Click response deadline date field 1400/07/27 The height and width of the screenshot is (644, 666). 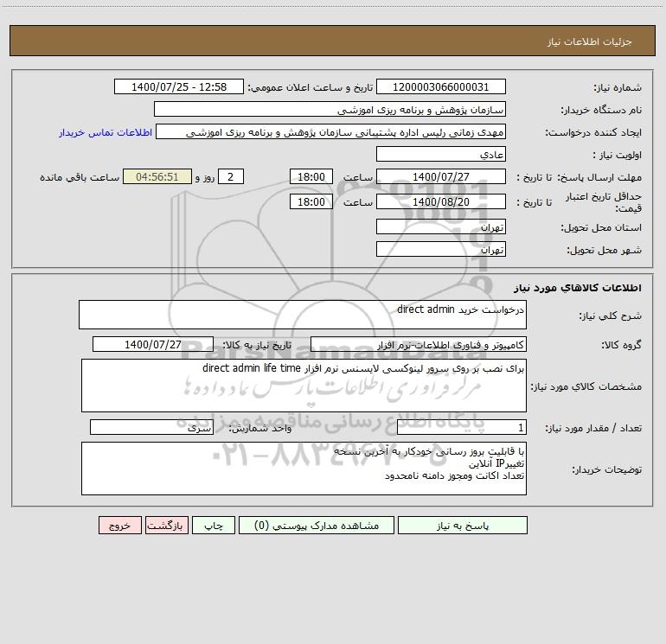click(441, 176)
